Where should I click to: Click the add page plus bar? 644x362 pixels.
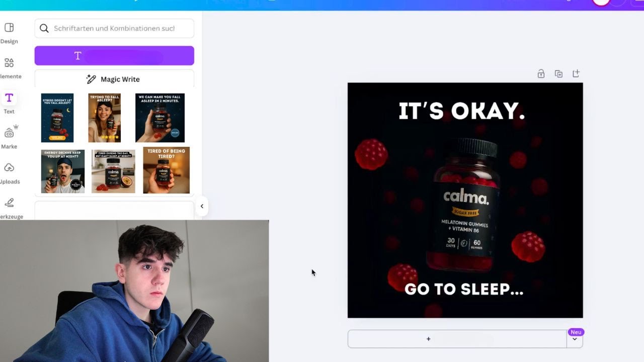pos(457,339)
